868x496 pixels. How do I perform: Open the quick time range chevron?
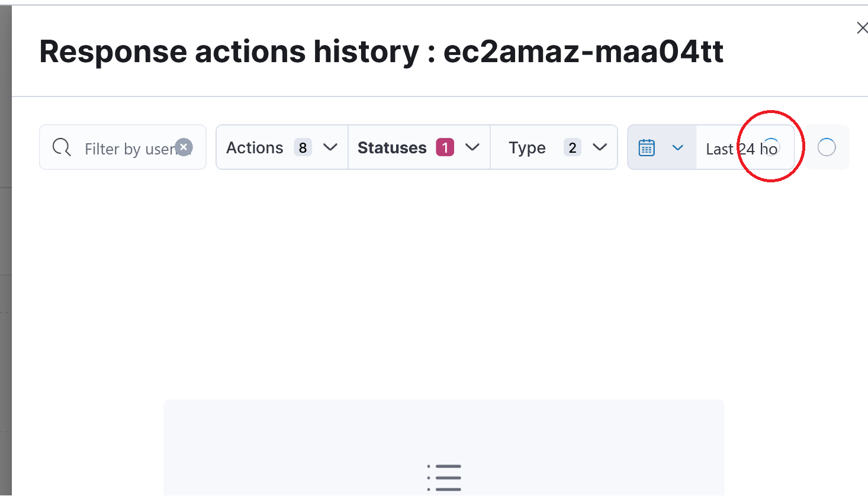679,147
